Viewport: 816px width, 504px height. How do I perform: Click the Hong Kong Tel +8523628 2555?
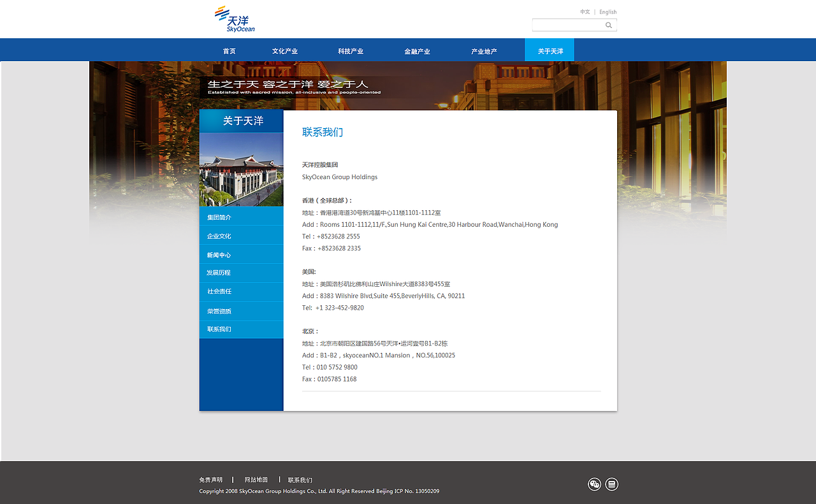[x=331, y=236]
